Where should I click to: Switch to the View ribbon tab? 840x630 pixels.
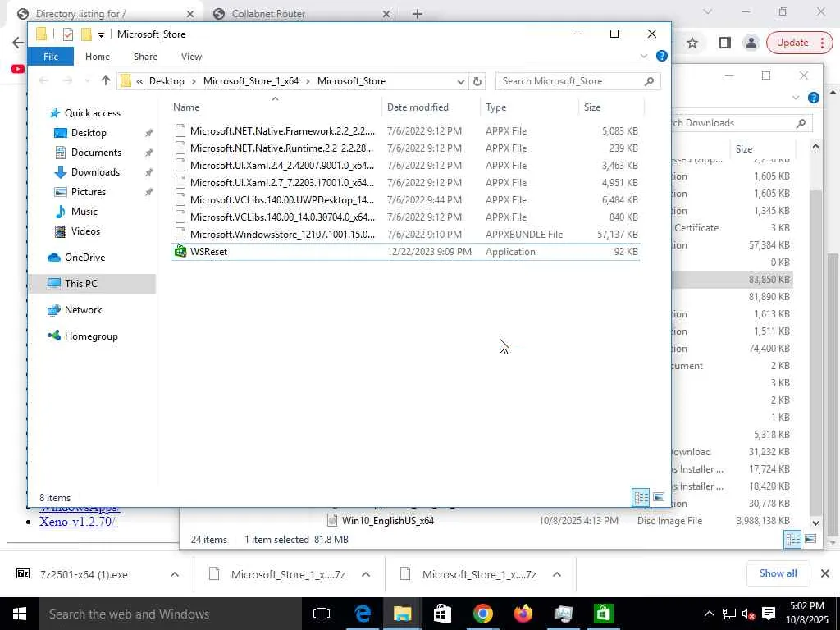(x=191, y=57)
